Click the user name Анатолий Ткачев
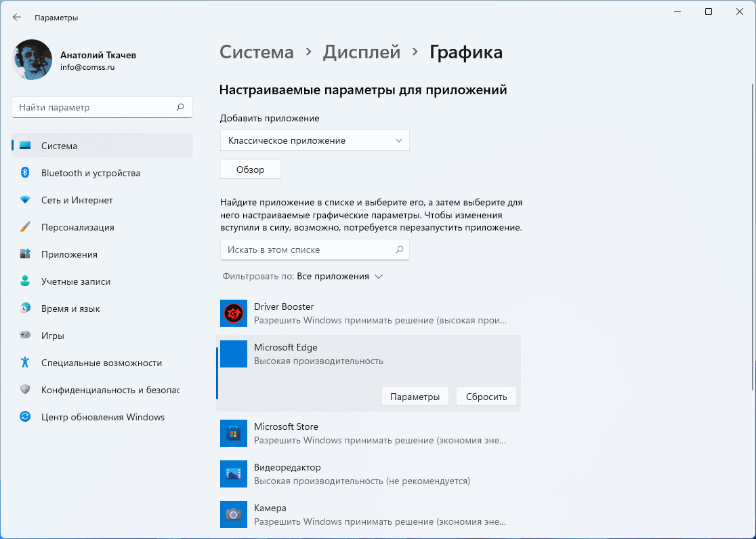This screenshot has width=756, height=539. coord(98,55)
